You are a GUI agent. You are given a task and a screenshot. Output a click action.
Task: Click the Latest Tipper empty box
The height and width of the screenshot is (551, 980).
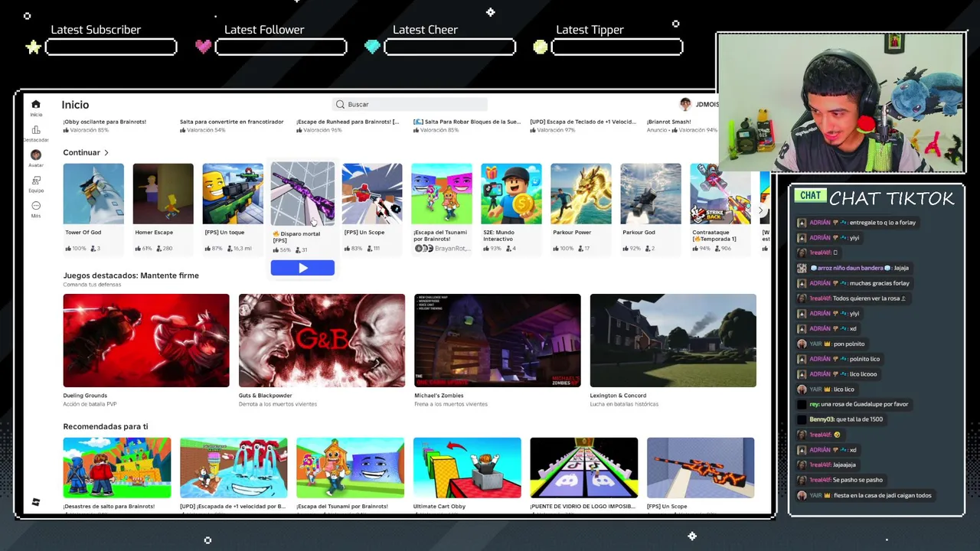click(617, 47)
